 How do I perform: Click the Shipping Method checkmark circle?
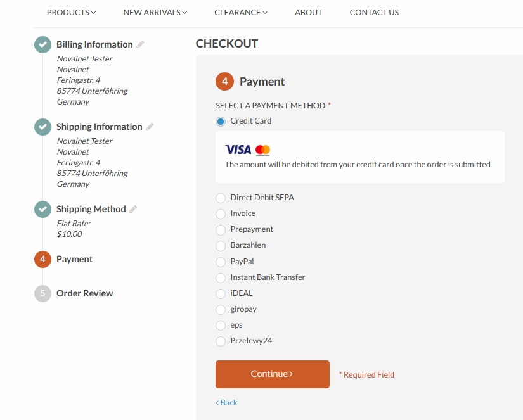click(42, 209)
